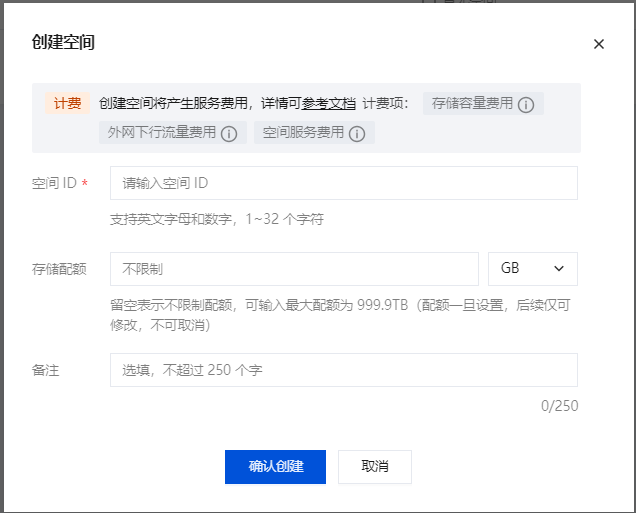The image size is (636, 513).
Task: Focus the 空间 ID input field
Action: pyautogui.click(x=344, y=183)
